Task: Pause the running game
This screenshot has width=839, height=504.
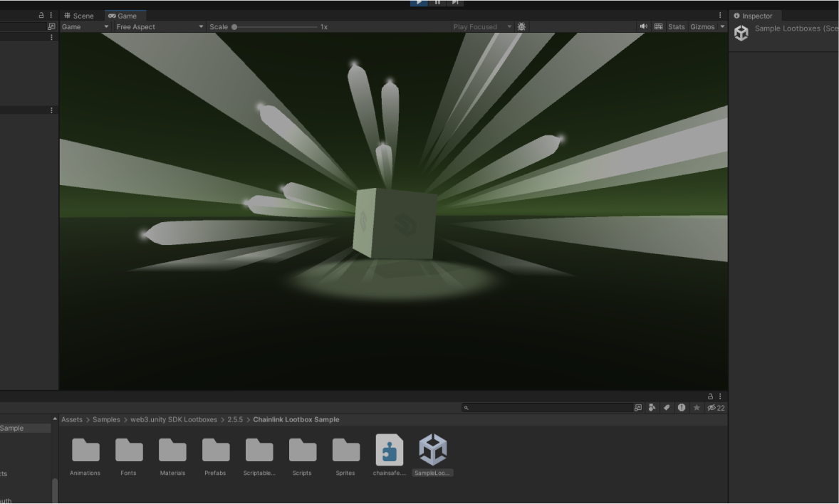Action: (437, 3)
